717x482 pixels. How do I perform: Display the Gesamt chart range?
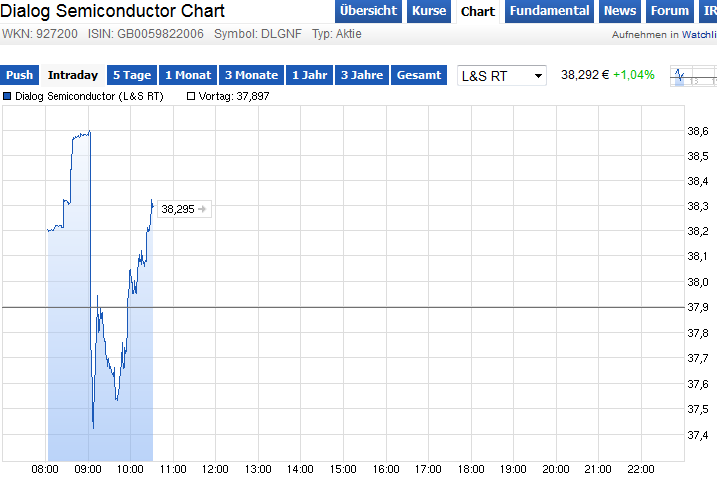click(419, 75)
